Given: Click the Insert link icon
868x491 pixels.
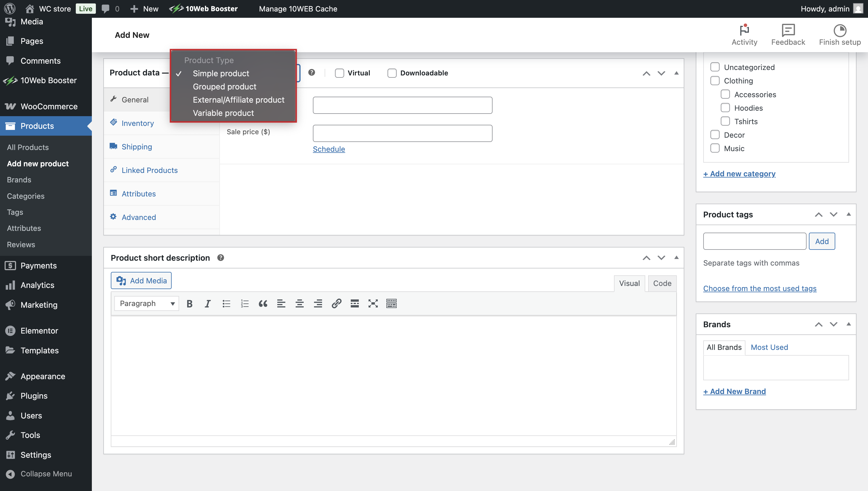Looking at the screenshot, I should click(336, 303).
